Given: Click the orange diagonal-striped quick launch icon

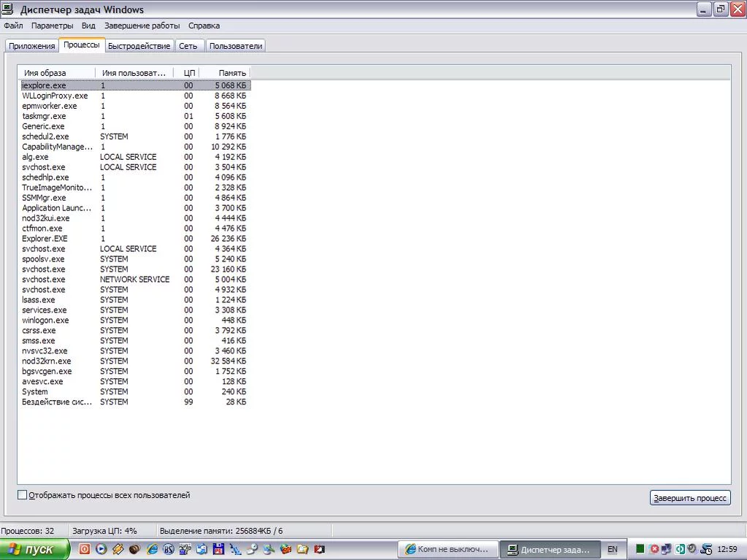Looking at the screenshot, I should 118,549.
